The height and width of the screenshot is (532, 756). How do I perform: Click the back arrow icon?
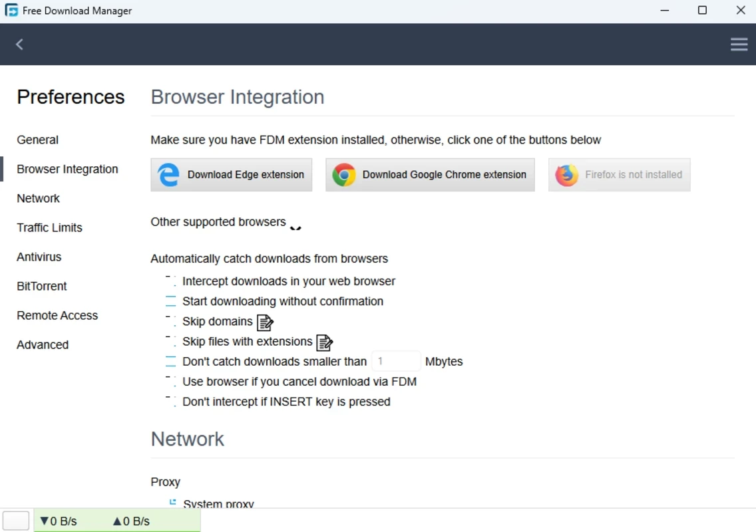[20, 45]
